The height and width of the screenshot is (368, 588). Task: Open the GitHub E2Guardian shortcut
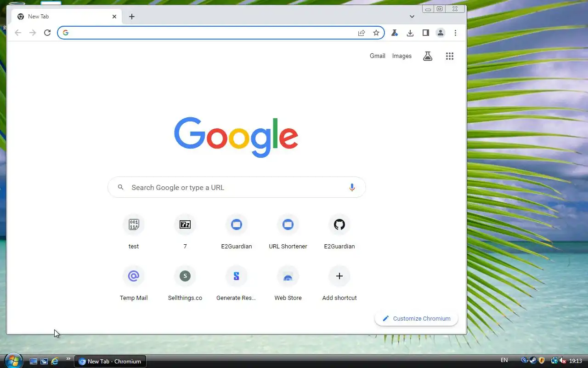339,232
